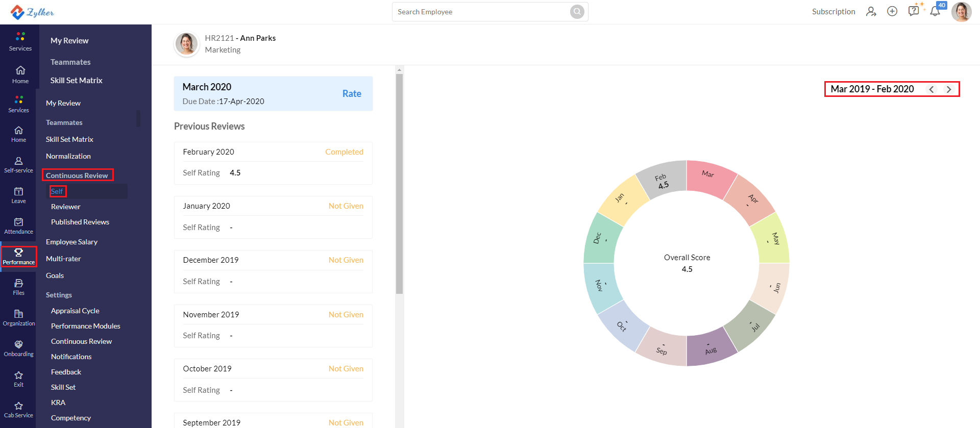Open the notifications bell icon
This screenshot has height=428, width=980.
coord(935,11)
